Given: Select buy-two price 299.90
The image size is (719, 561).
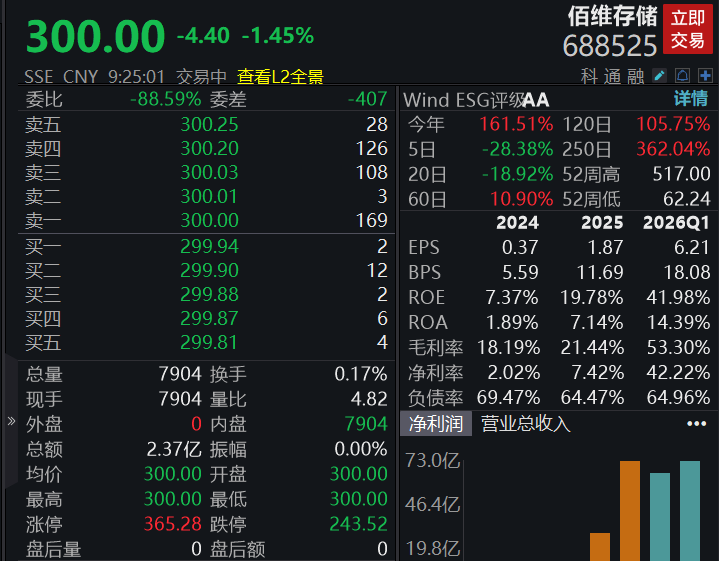Looking at the screenshot, I should tap(210, 271).
